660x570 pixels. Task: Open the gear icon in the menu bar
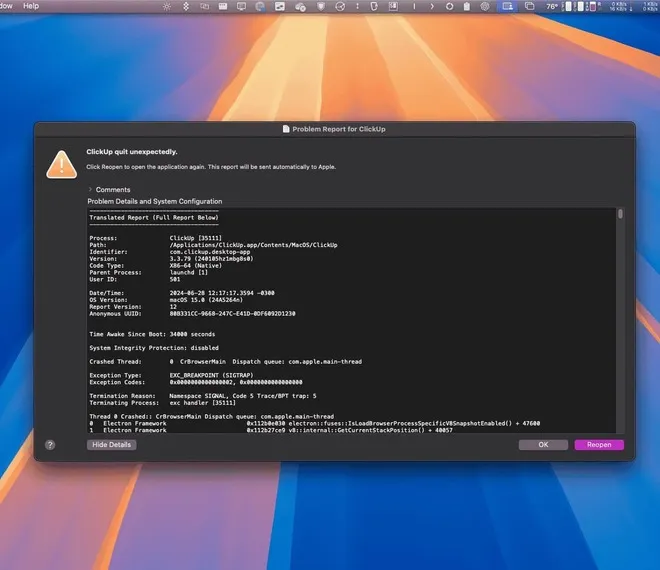click(x=485, y=6)
